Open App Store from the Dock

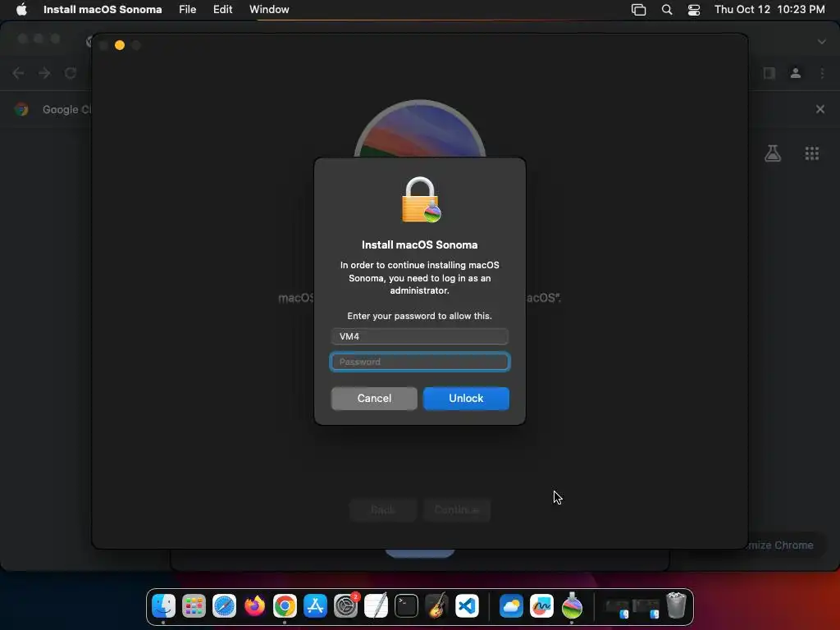coord(315,606)
